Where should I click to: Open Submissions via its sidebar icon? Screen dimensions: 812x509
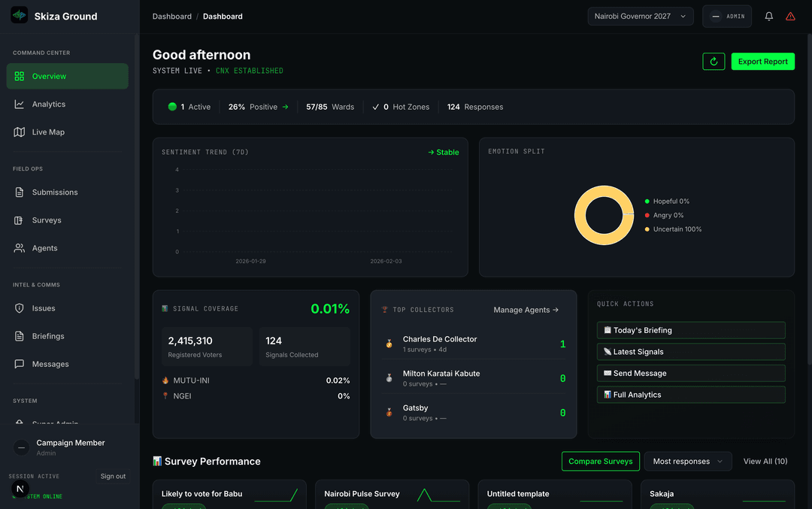[18, 192]
